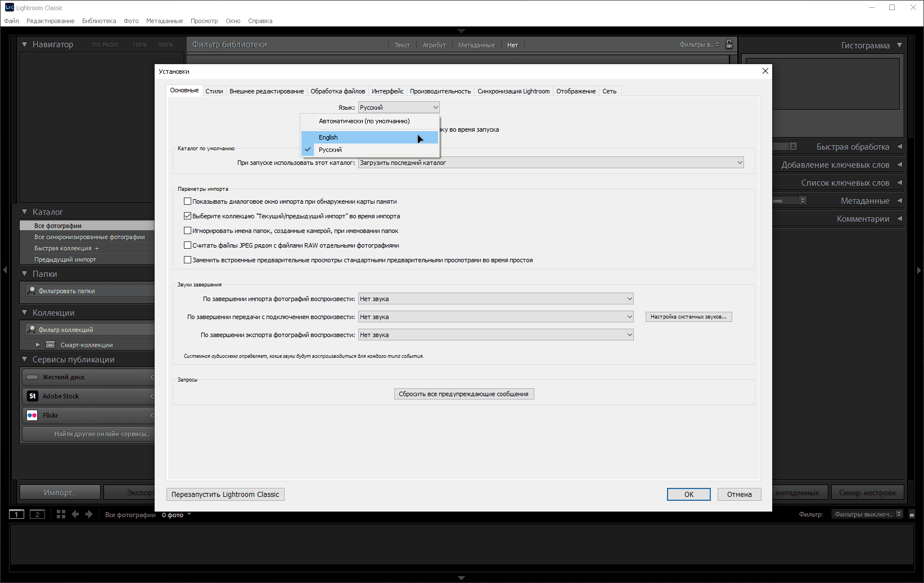The height and width of the screenshot is (583, 924).
Task: Switch to Интерфейс tab
Action: coord(387,91)
